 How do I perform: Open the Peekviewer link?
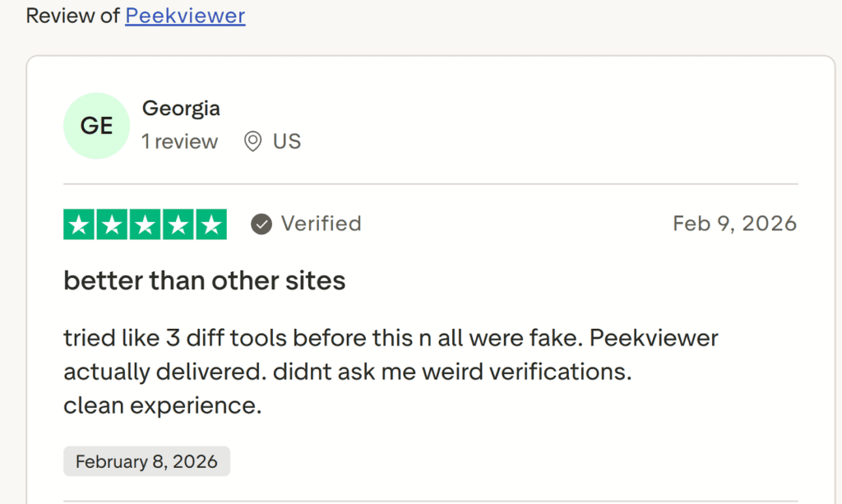[x=184, y=16]
